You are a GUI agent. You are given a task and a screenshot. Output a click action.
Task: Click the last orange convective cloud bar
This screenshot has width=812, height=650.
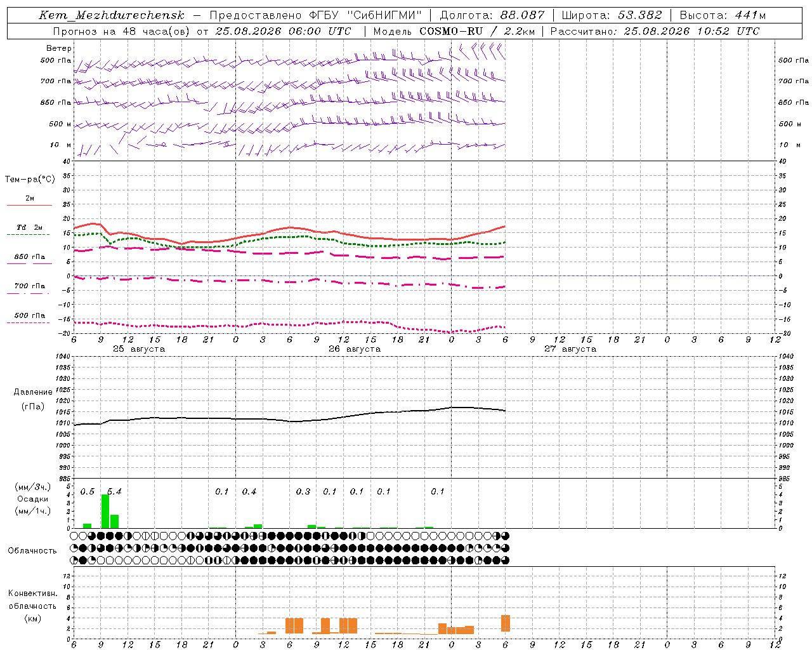click(506, 623)
